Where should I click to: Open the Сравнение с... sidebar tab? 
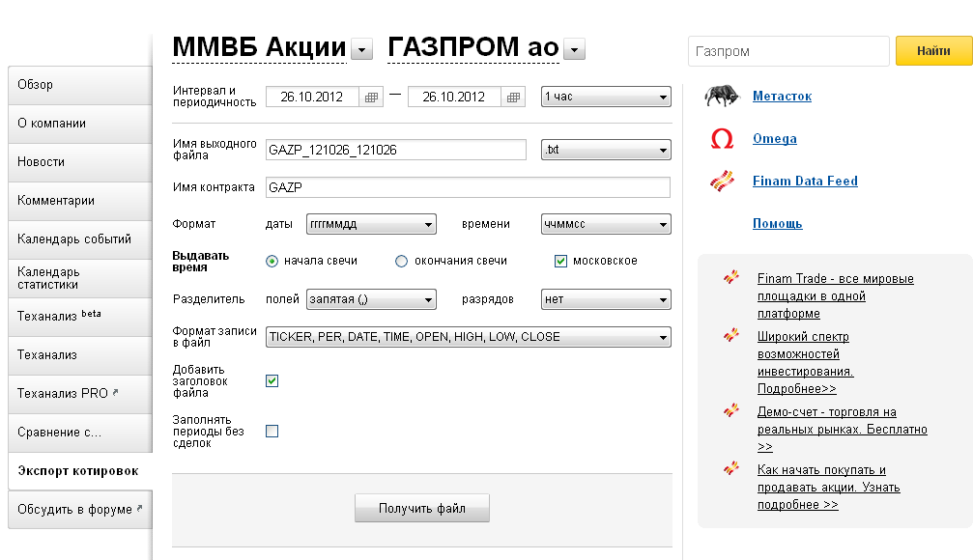pyautogui.click(x=80, y=433)
